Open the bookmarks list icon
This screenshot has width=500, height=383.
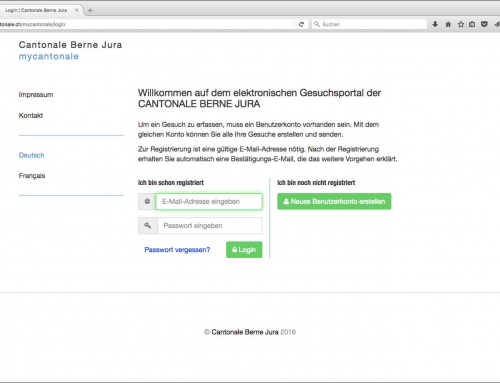tap(472, 24)
